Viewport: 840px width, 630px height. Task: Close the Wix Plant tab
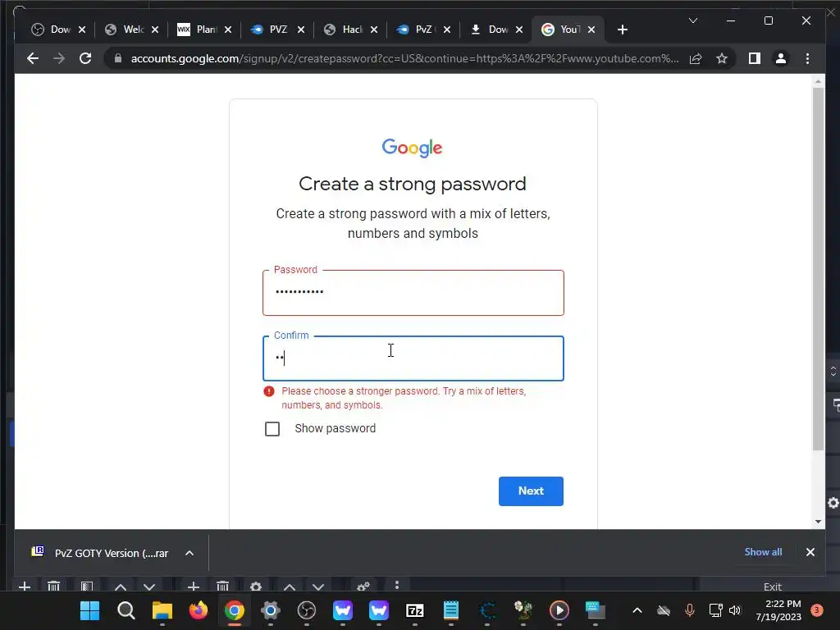[228, 30]
